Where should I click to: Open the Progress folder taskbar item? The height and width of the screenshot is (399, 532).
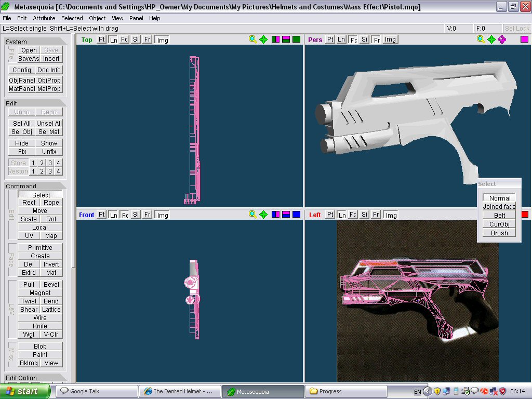point(346,391)
